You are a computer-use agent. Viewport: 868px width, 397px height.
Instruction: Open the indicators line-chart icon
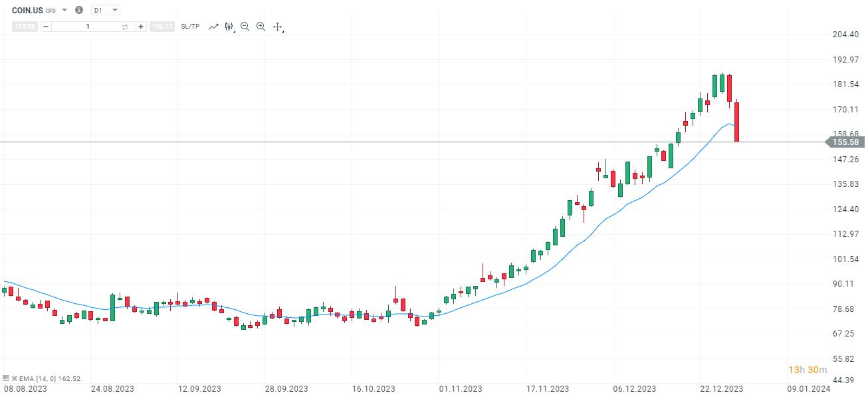(213, 27)
